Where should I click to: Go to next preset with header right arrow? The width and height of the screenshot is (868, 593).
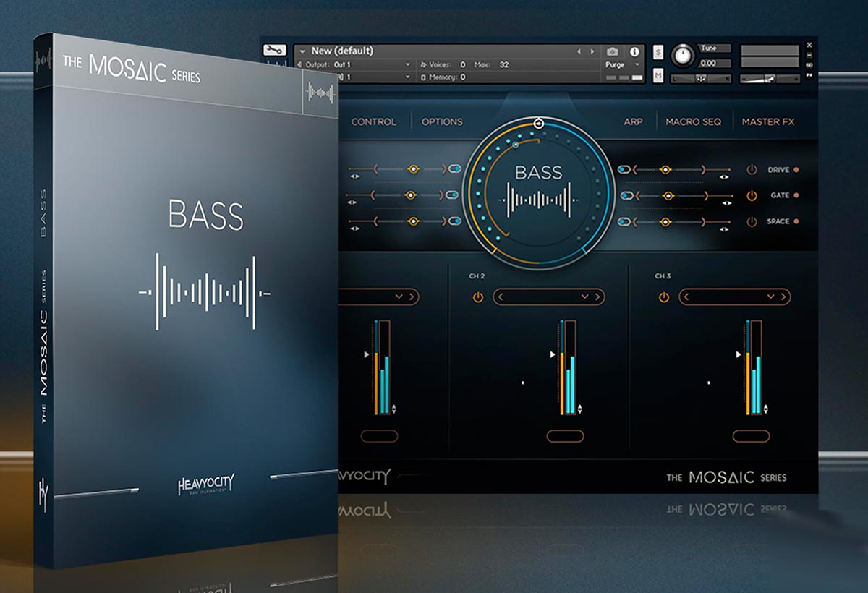[x=592, y=51]
